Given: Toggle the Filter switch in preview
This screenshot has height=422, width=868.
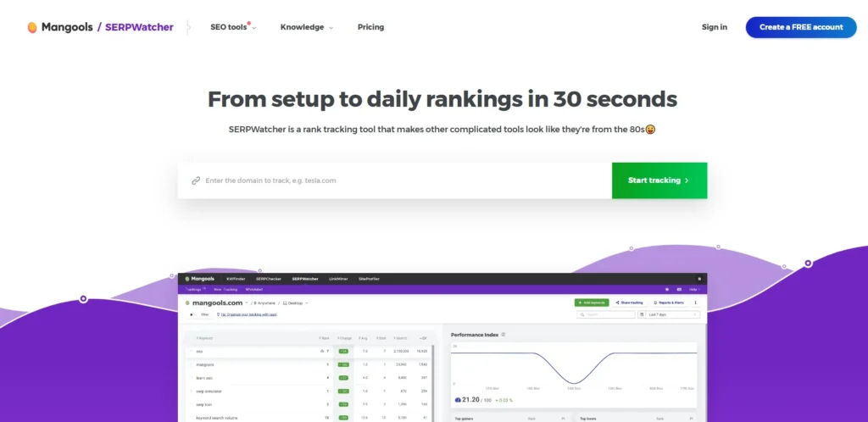Looking at the screenshot, I should [x=193, y=314].
